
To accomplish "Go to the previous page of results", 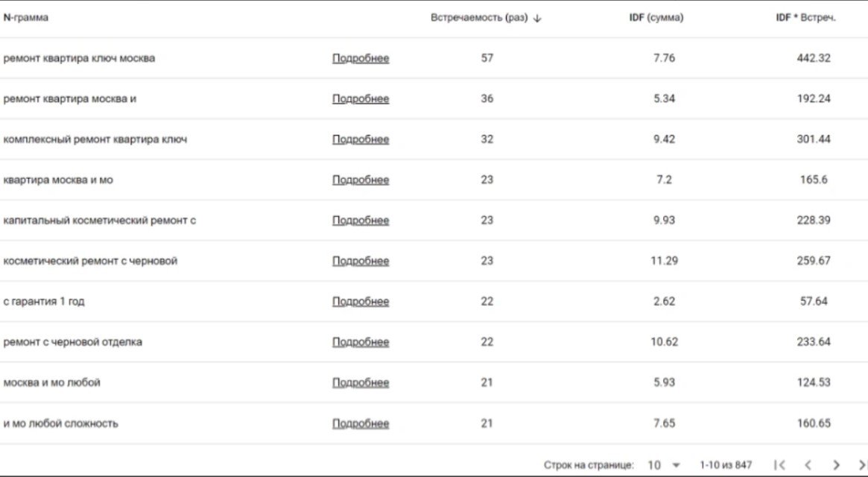I will (x=808, y=465).
